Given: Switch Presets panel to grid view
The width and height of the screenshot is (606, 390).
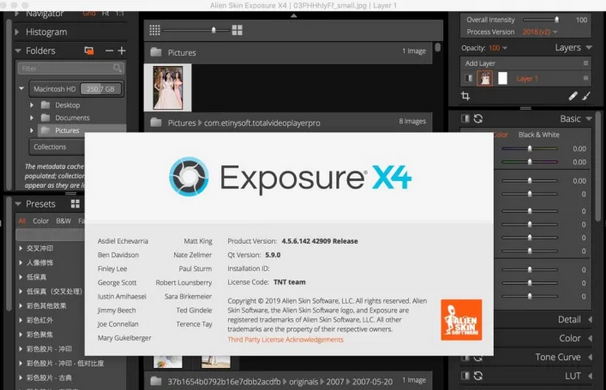Looking at the screenshot, I should coord(75,204).
